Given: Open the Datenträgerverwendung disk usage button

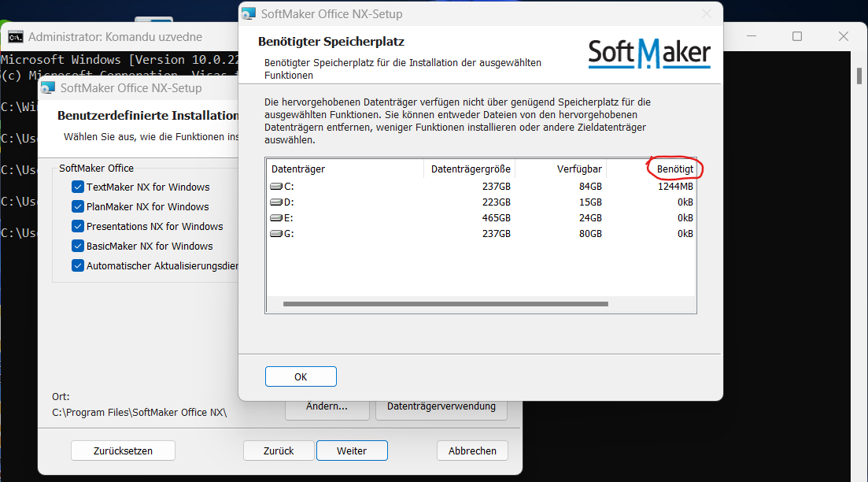Looking at the screenshot, I should point(441,409).
